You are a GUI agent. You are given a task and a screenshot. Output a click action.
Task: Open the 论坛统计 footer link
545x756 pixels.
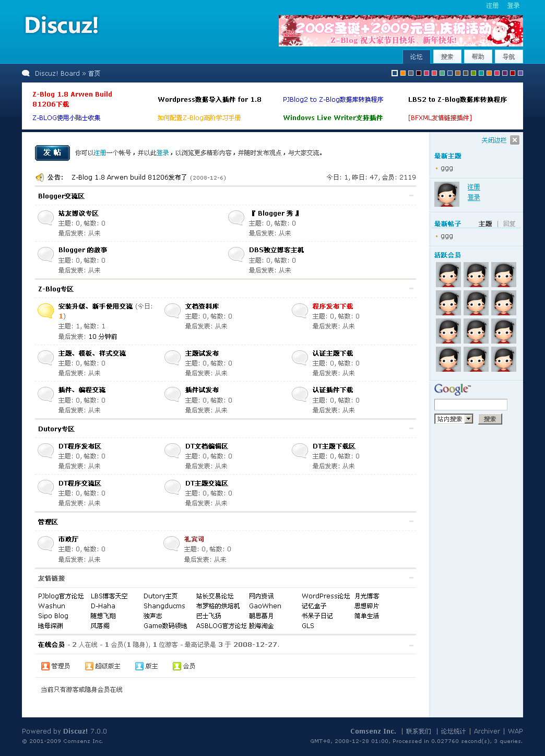[x=453, y=731]
